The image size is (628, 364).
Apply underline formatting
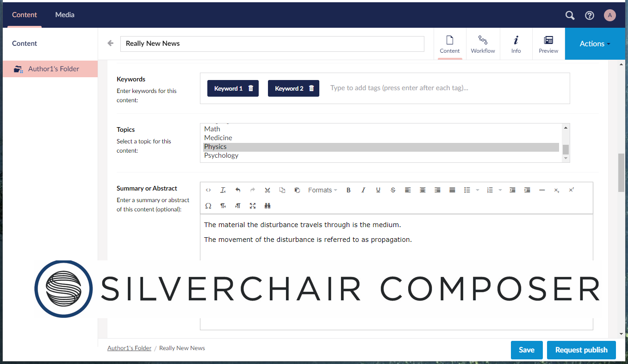point(378,190)
